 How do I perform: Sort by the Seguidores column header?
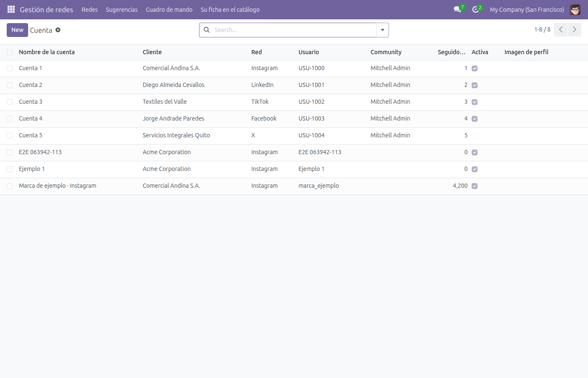pyautogui.click(x=451, y=52)
